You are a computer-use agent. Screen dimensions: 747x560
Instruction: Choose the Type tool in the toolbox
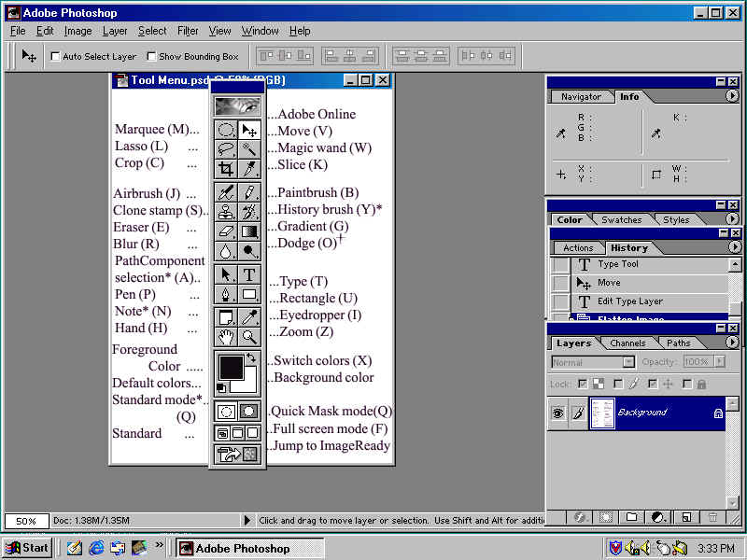(249, 274)
